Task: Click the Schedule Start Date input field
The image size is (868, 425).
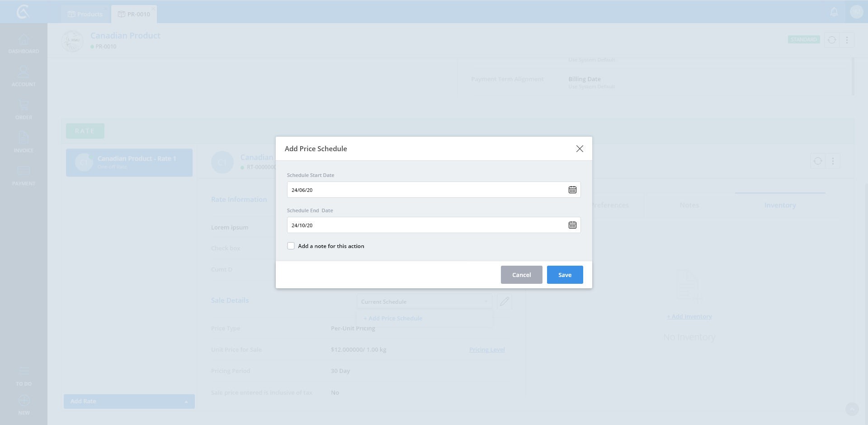Action: pos(425,190)
